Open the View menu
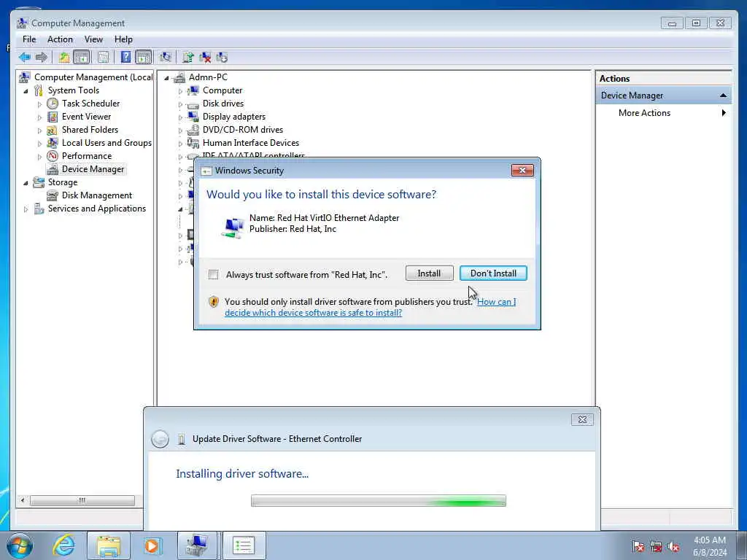This screenshot has height=560, width=747. [93, 39]
